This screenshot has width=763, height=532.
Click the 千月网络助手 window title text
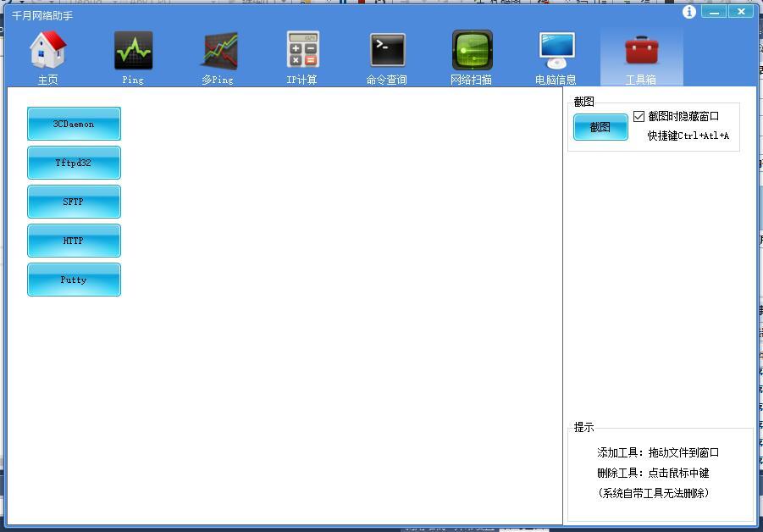pos(42,16)
